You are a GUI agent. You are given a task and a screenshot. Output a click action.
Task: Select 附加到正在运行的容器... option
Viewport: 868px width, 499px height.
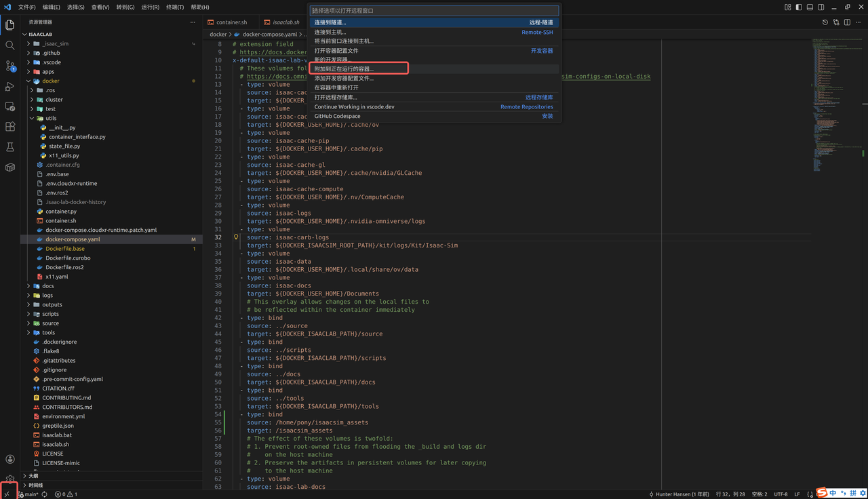[x=434, y=69]
